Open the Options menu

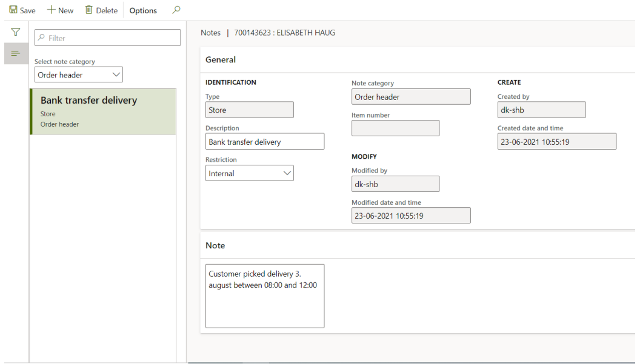pyautogui.click(x=143, y=11)
